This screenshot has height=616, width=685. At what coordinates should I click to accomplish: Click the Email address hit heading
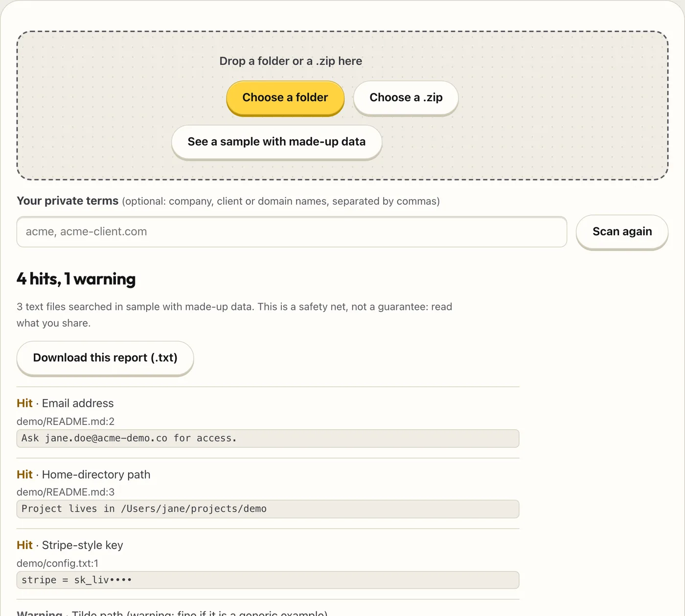pyautogui.click(x=65, y=403)
